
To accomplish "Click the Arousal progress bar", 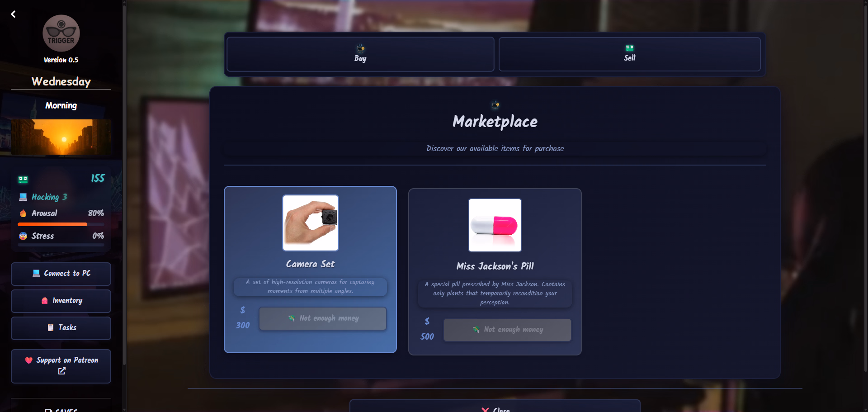I will (61, 224).
